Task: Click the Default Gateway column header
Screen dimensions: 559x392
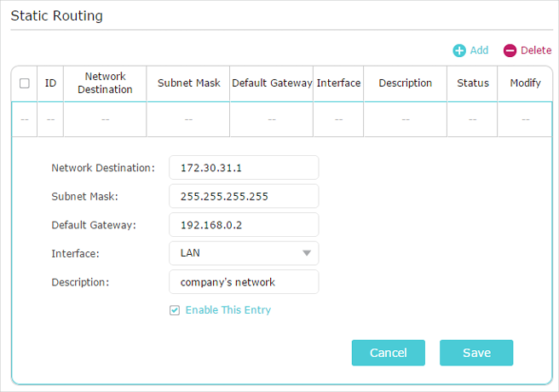Action: pos(271,84)
